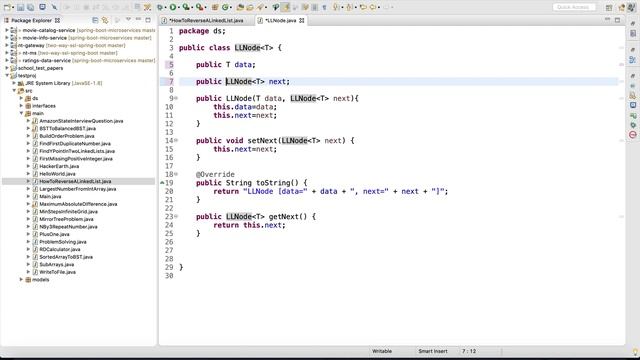Click the Quick Access search field

[573, 7]
